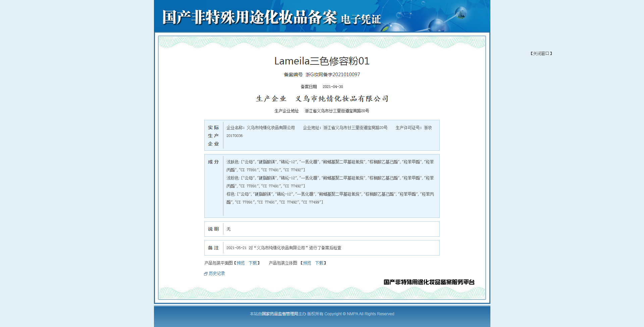644x327 pixels.
Task: Click the 关闭窗口 close window link
Action: pyautogui.click(x=541, y=53)
